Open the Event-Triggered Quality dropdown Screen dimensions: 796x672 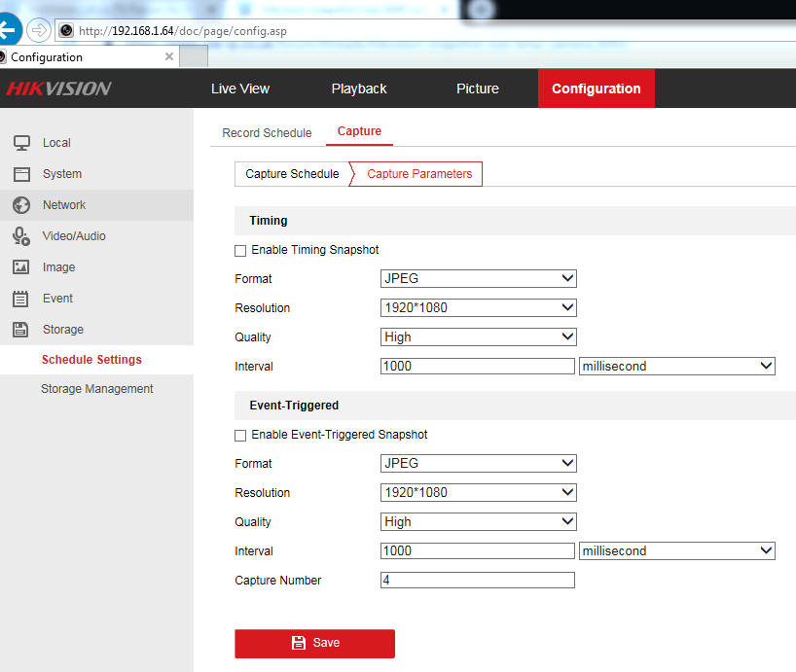point(478,522)
